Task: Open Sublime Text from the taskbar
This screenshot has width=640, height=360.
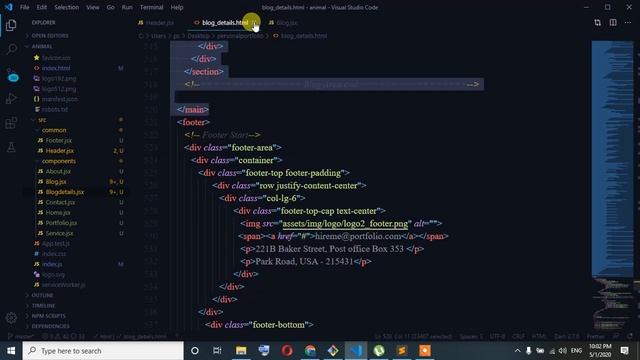Action: click(x=402, y=351)
